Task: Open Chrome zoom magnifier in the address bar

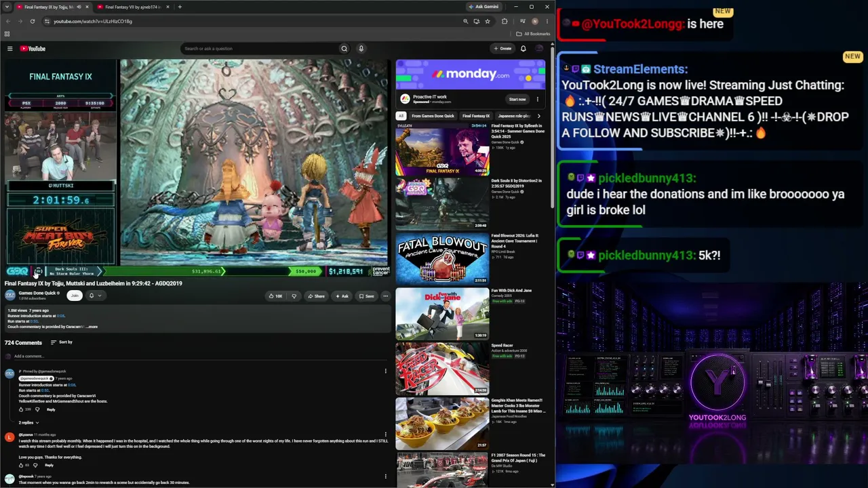Action: coord(465,21)
